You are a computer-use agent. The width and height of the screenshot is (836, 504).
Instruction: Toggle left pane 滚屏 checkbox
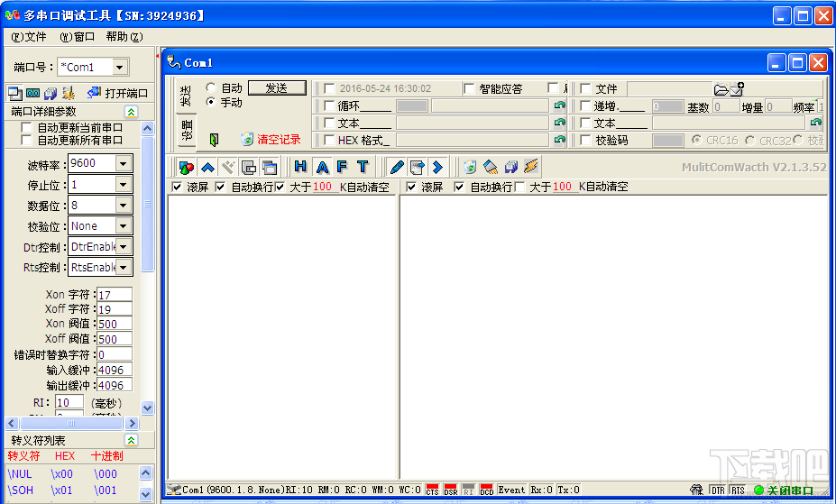[x=177, y=187]
